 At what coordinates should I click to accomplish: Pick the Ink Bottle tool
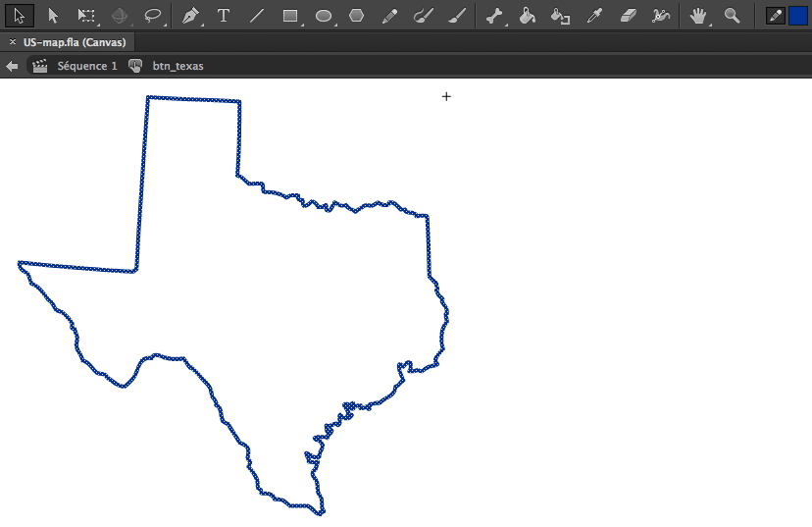(x=560, y=16)
